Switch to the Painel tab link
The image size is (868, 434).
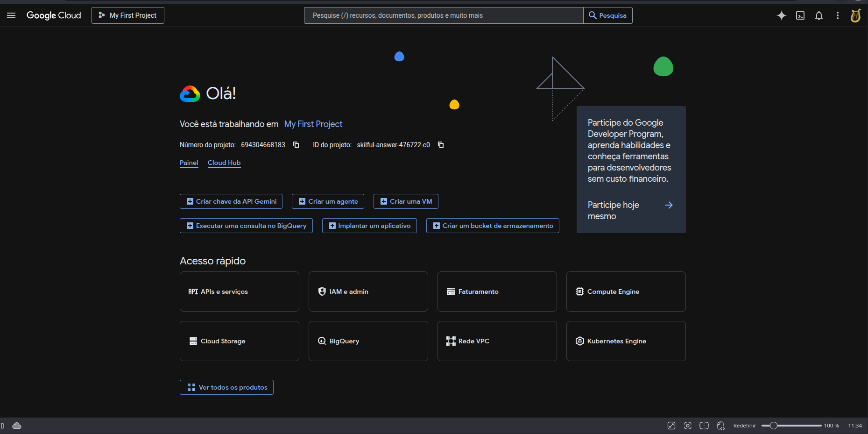(x=189, y=163)
